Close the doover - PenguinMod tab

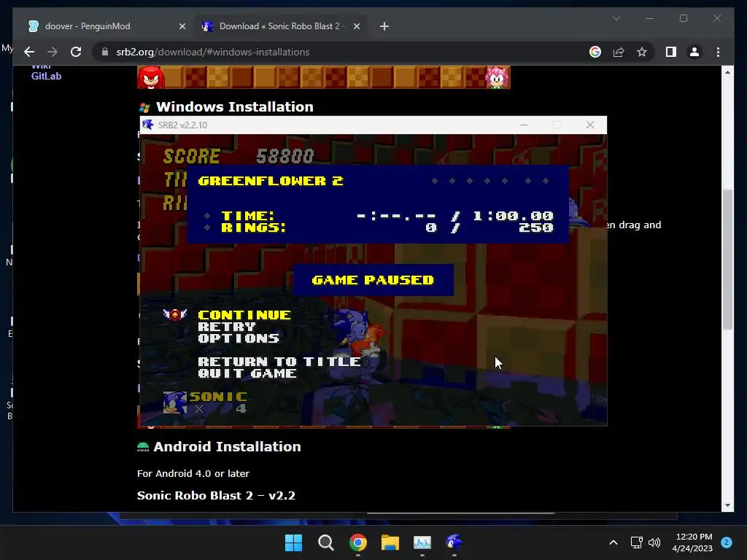182,27
